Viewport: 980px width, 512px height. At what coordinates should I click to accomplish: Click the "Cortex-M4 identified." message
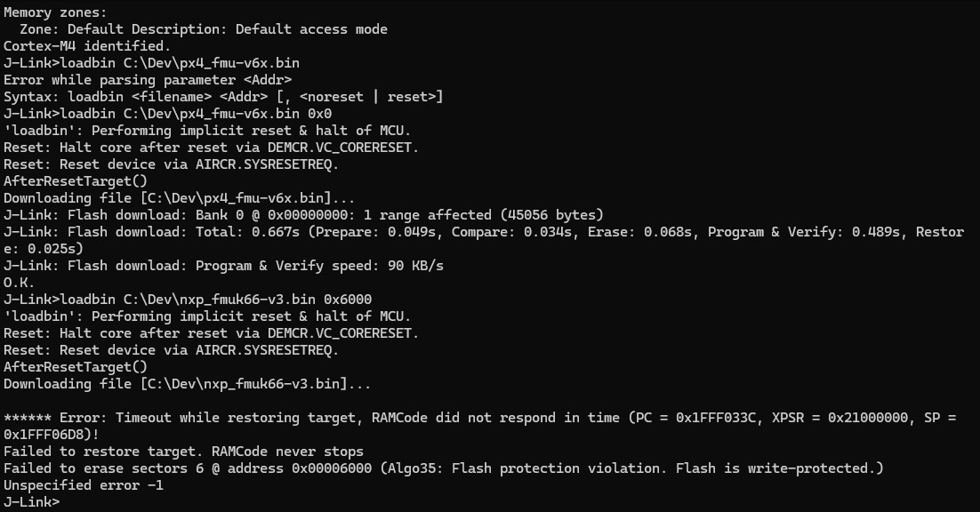pos(87,46)
